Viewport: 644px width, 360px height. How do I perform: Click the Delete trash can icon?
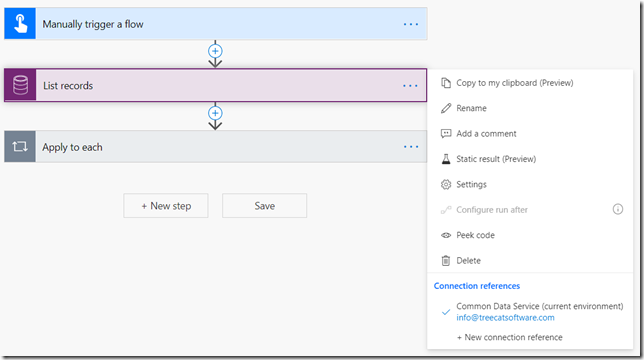tap(446, 260)
